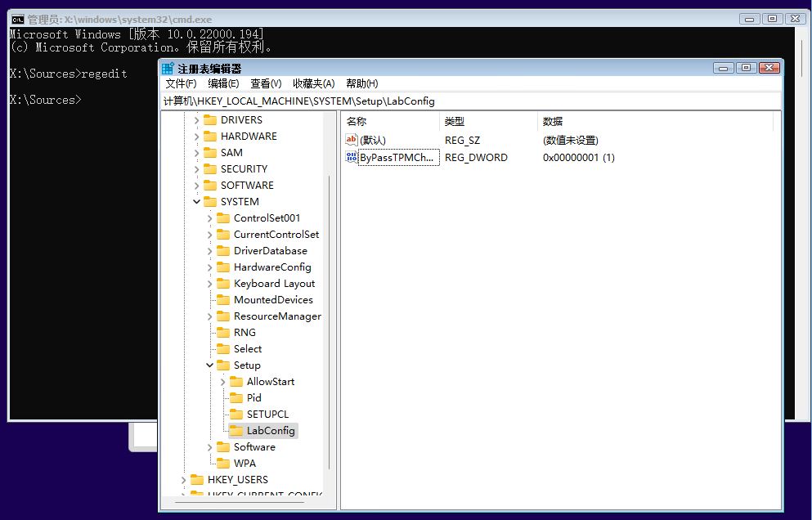Click the ResourceManager folder icon

click(222, 316)
